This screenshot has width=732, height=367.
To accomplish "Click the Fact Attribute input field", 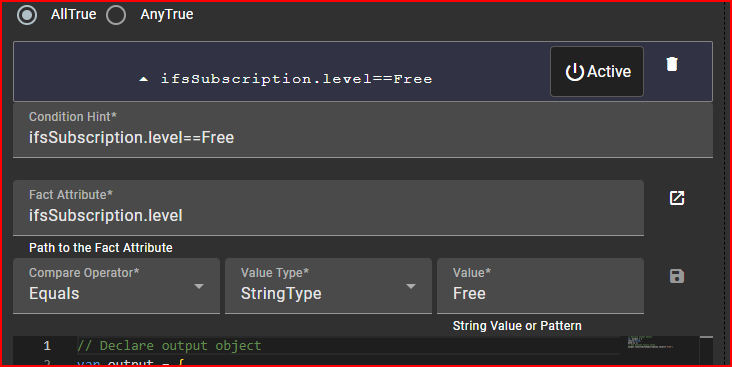I will point(328,208).
